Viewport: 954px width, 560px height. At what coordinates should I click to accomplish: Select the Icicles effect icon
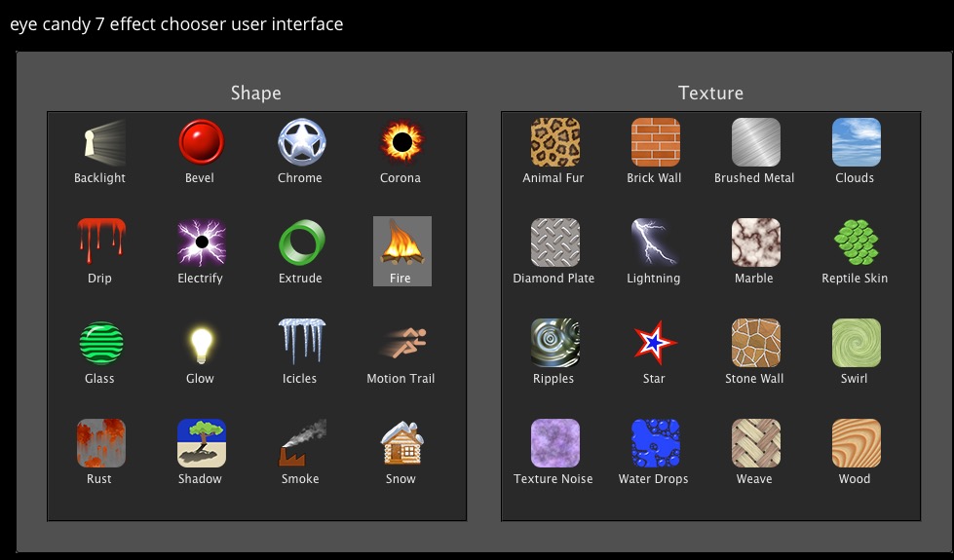(x=302, y=342)
